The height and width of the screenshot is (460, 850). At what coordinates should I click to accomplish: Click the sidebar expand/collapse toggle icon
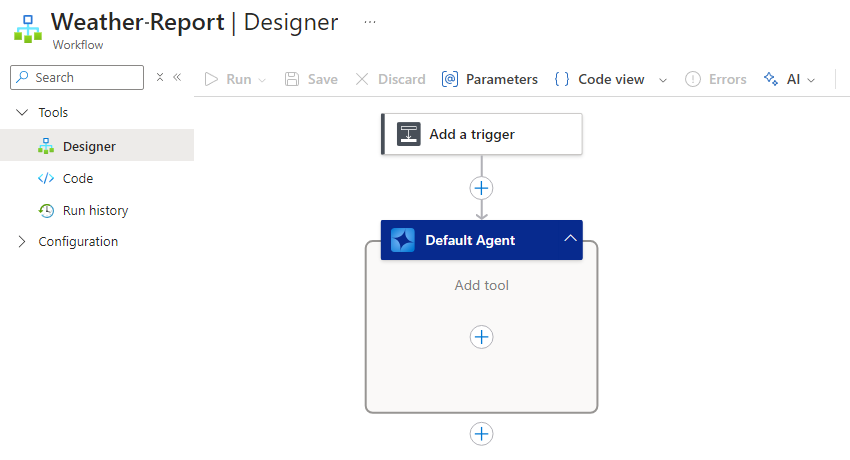coord(160,77)
